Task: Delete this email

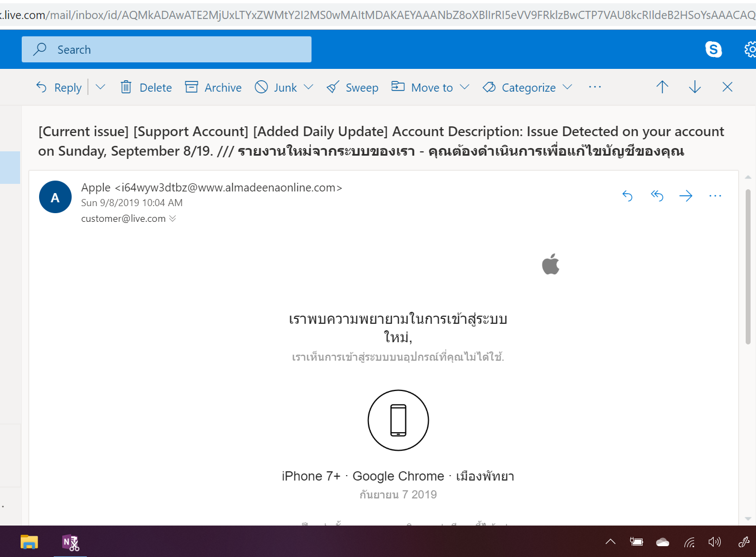Action: click(146, 87)
